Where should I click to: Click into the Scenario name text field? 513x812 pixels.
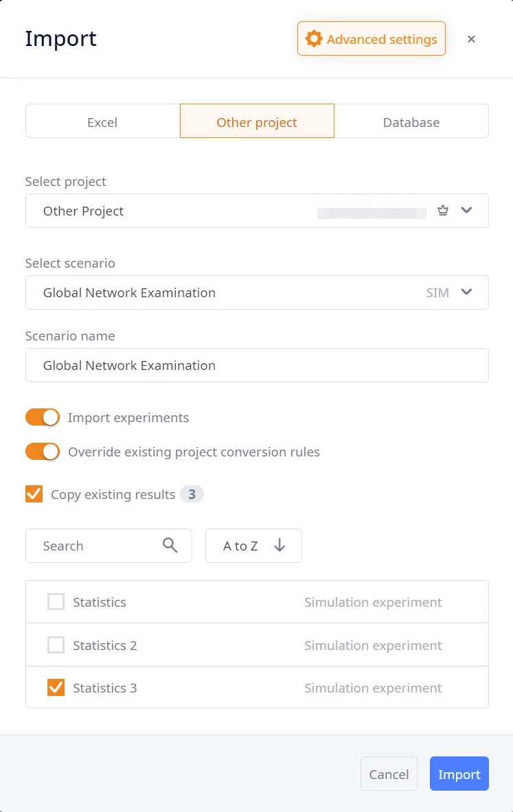point(257,365)
